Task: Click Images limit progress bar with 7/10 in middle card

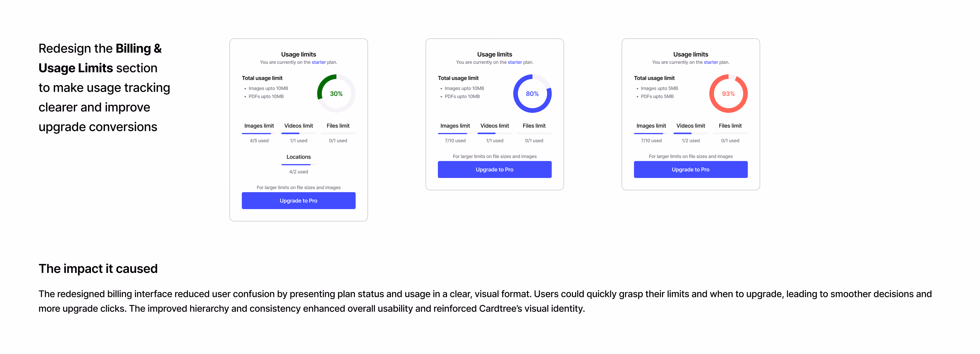Action: point(455,133)
